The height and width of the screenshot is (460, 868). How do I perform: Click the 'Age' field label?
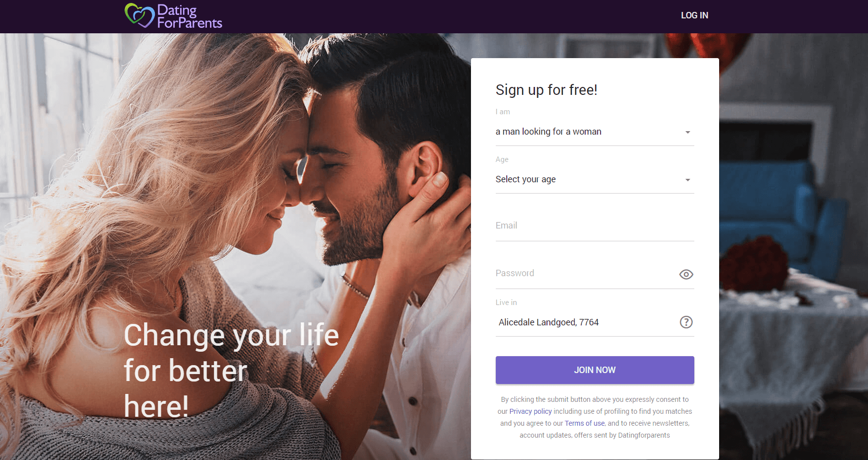tap(502, 159)
